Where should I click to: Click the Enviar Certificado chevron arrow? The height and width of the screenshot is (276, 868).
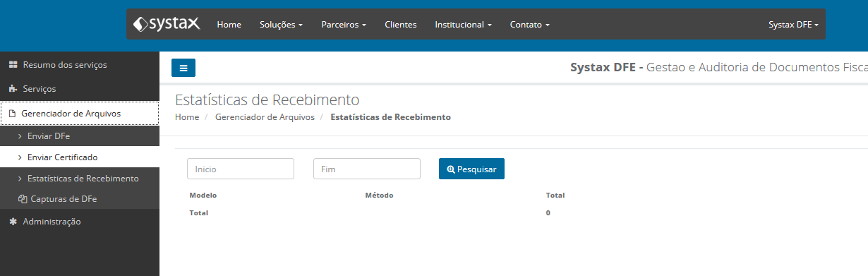[x=20, y=157]
